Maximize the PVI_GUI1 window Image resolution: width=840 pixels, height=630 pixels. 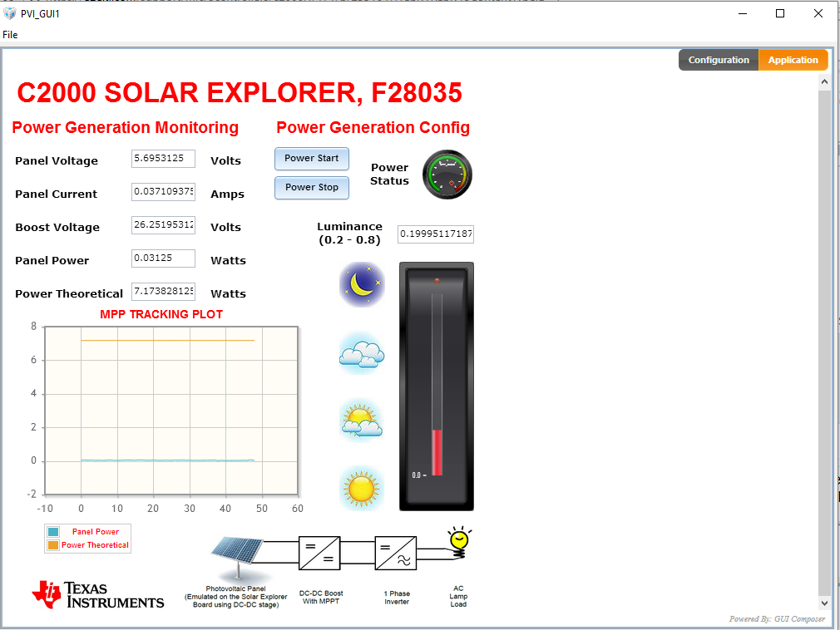pyautogui.click(x=780, y=13)
